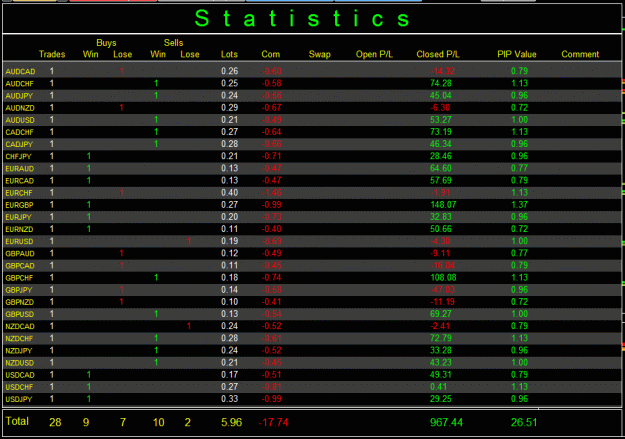The image size is (625, 439).
Task: Select the EURCHF symbol row
Action: (x=312, y=193)
